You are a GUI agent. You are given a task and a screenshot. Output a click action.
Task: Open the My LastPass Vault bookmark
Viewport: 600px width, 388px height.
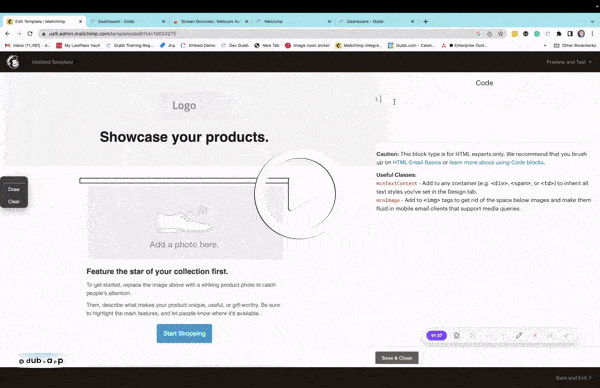click(78, 45)
